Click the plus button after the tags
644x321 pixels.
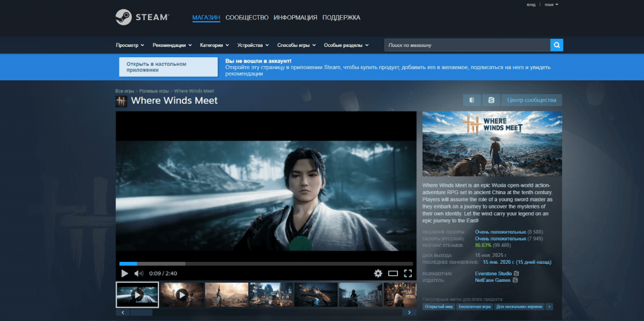(x=549, y=307)
